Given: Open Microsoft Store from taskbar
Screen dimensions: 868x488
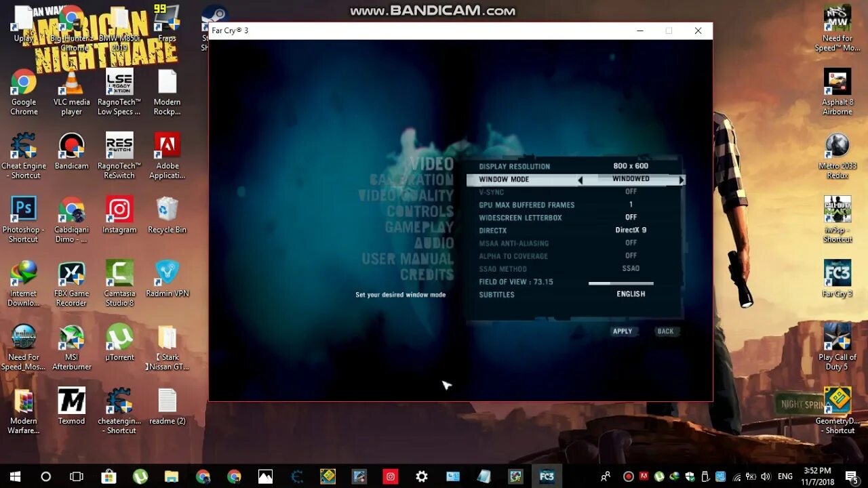Looking at the screenshot, I should click(x=108, y=476).
